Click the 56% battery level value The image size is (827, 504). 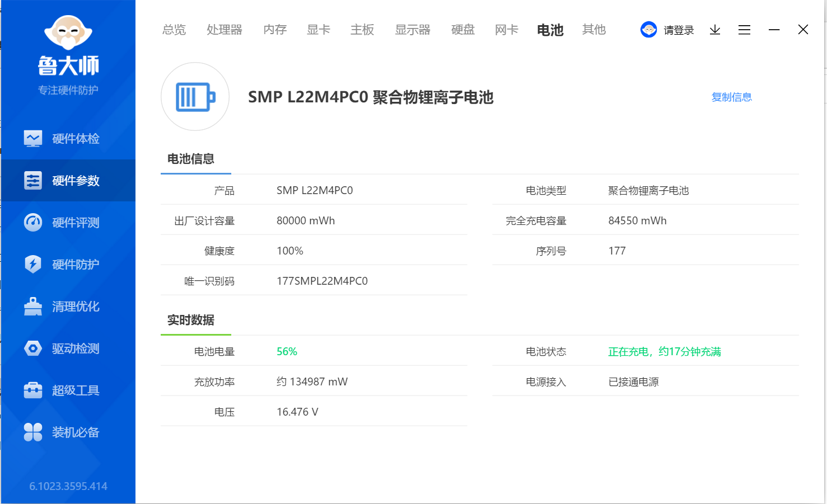click(x=287, y=352)
